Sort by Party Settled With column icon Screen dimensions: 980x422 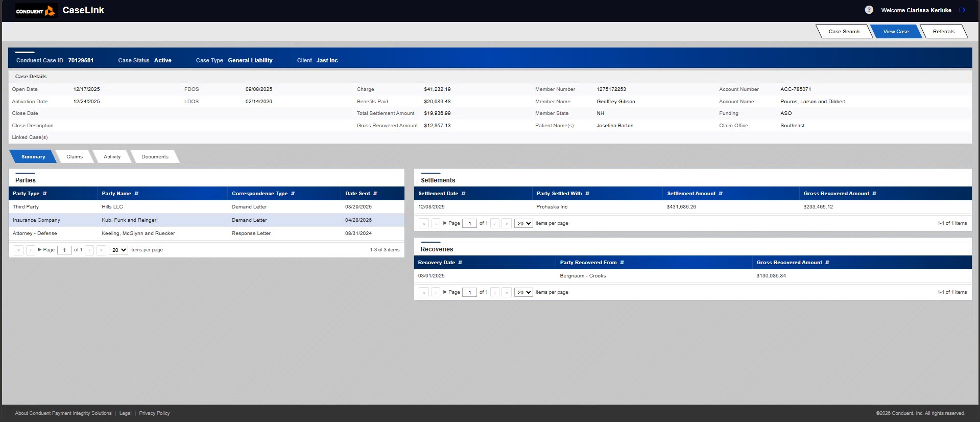[x=587, y=194]
